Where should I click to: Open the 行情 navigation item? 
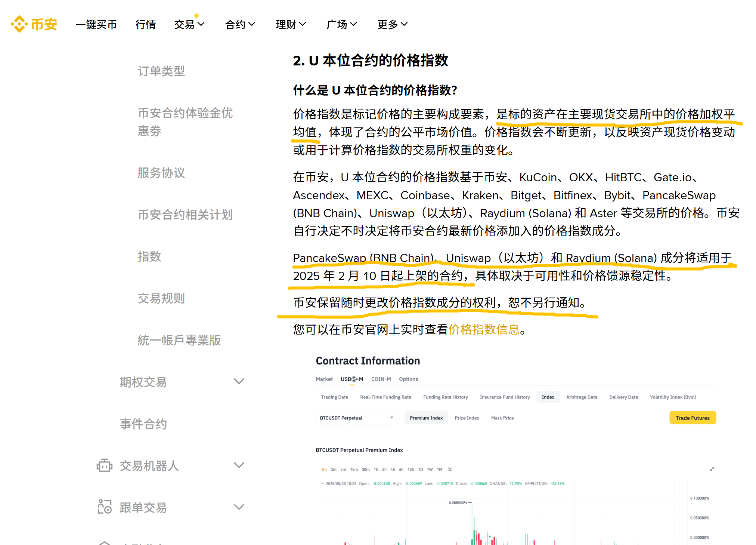[x=145, y=25]
